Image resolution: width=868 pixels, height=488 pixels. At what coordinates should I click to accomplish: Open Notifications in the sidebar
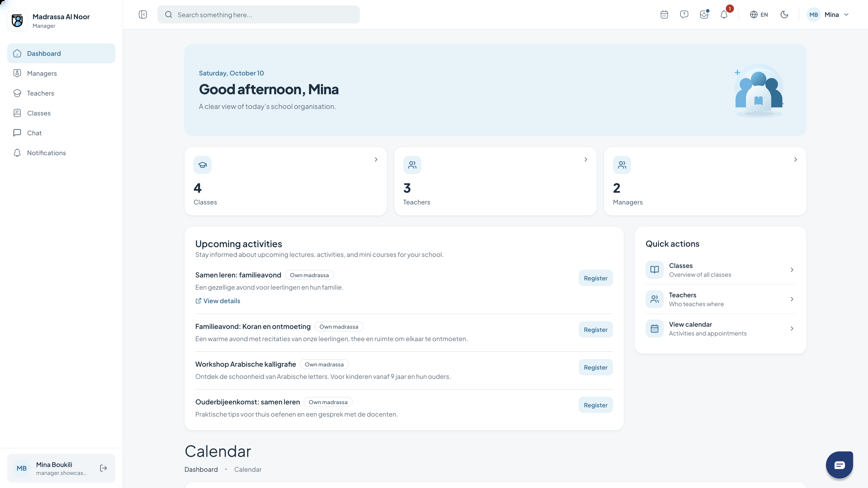coord(61,152)
